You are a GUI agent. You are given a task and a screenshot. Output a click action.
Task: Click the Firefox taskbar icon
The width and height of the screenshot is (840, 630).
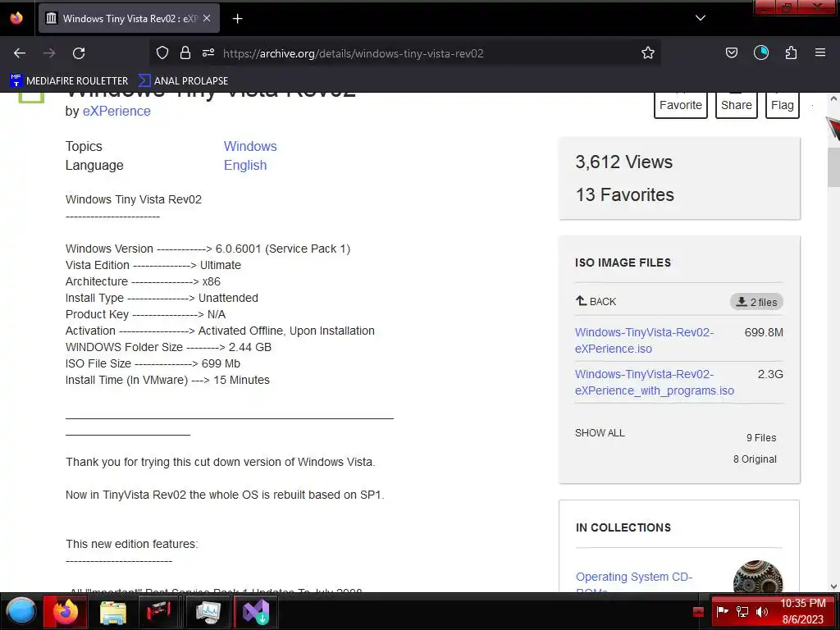coord(66,611)
